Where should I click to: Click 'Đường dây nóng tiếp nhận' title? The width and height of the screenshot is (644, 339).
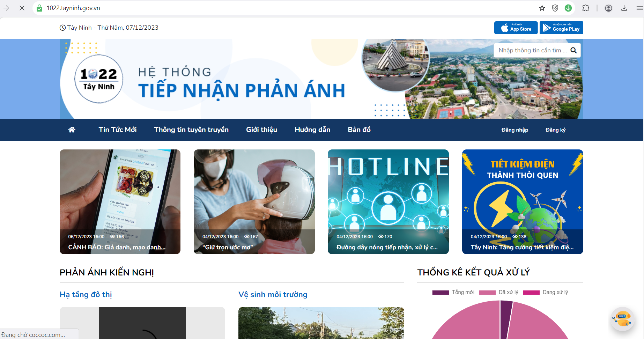(387, 247)
